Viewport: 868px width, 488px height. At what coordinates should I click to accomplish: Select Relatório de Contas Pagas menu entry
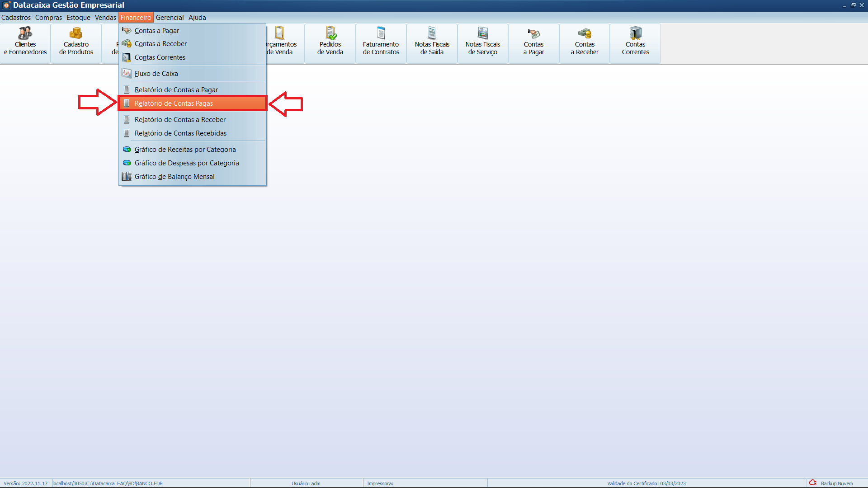[x=174, y=103]
